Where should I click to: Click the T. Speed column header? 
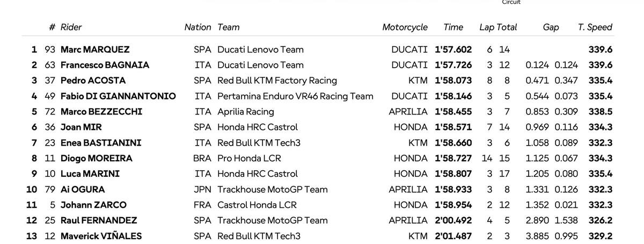[x=595, y=27]
